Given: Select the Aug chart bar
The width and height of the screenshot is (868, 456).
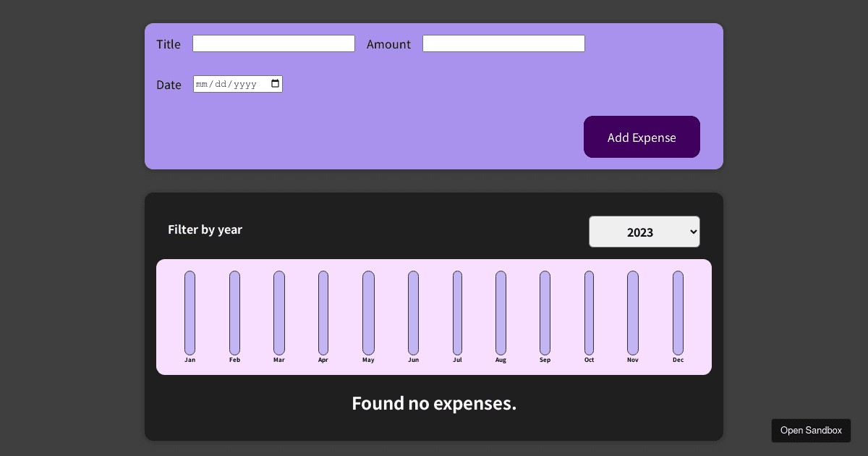Looking at the screenshot, I should [501, 313].
